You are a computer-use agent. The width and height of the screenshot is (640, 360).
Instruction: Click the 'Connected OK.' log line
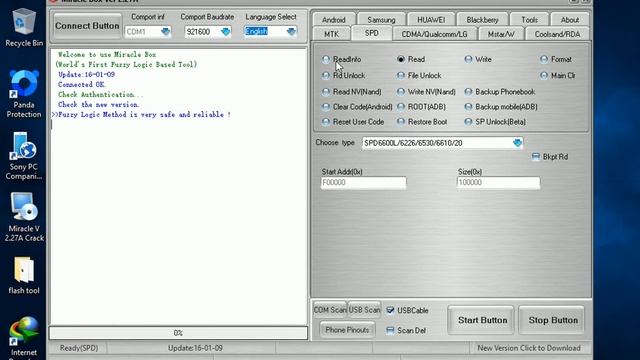[x=82, y=84]
